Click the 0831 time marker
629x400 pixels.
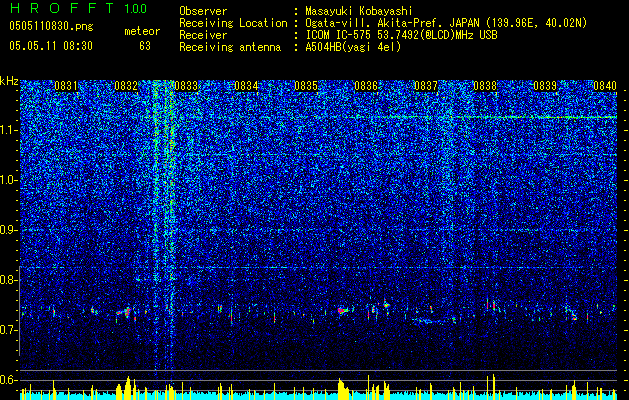point(66,86)
